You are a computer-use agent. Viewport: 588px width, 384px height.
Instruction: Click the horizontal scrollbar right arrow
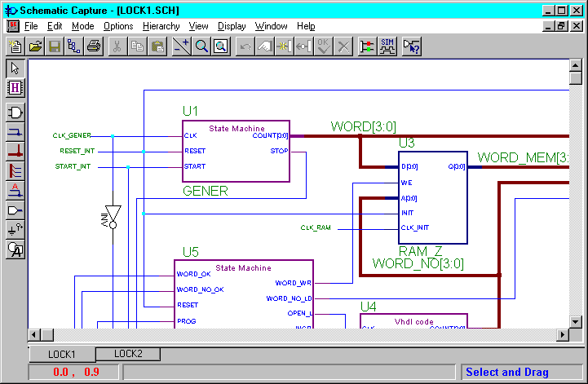pos(562,335)
